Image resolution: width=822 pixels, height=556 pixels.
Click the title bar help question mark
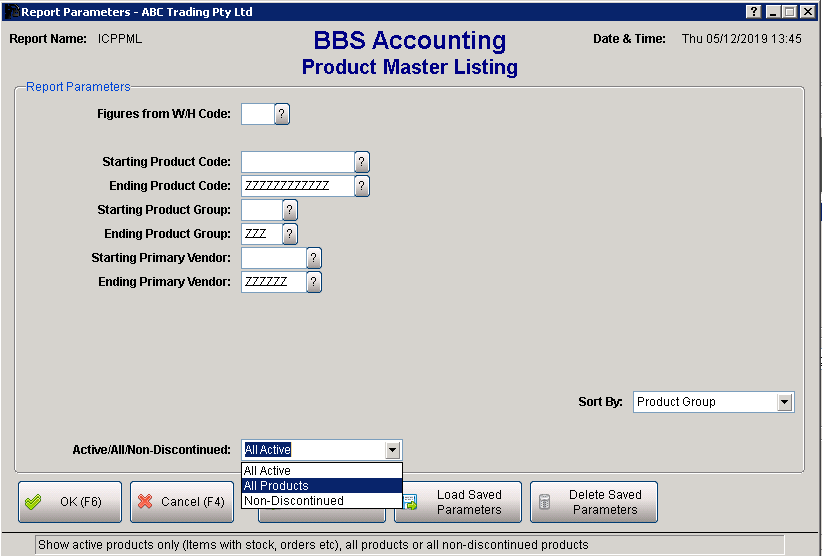(x=753, y=11)
